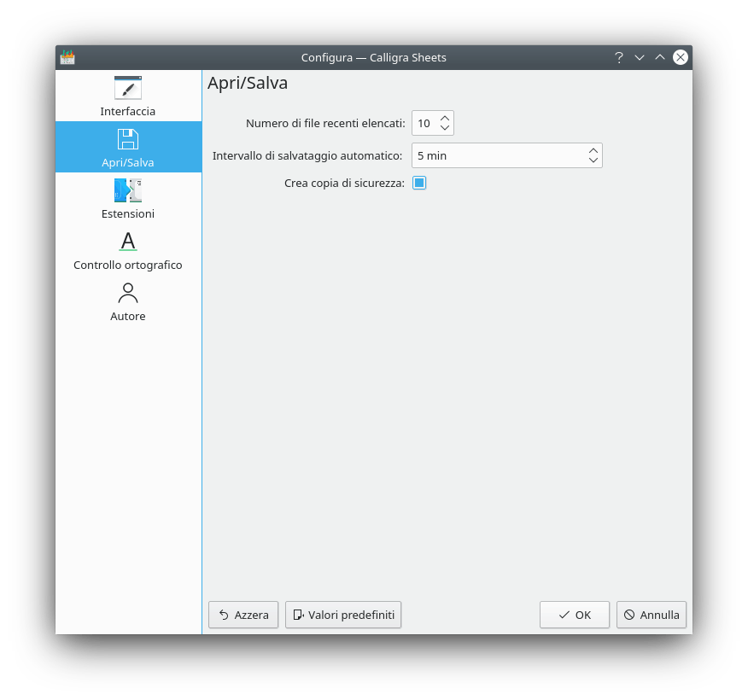Confirm settings with the OK button

(x=575, y=615)
